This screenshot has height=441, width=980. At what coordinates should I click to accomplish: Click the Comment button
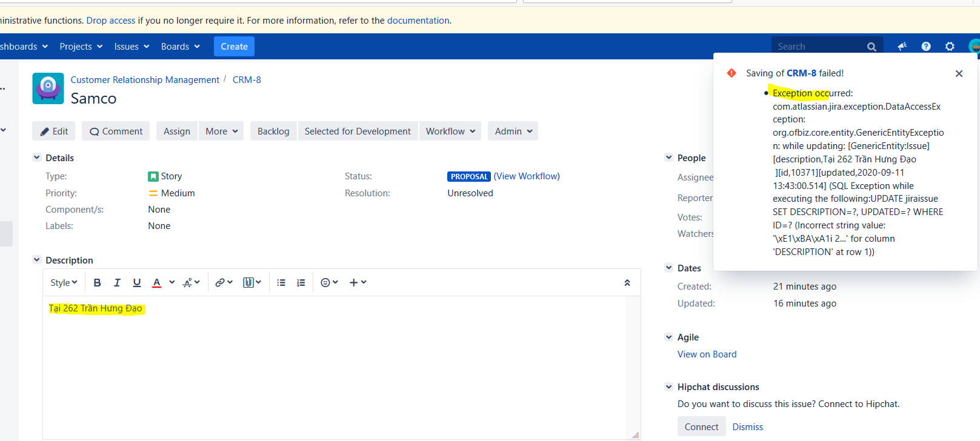[116, 131]
